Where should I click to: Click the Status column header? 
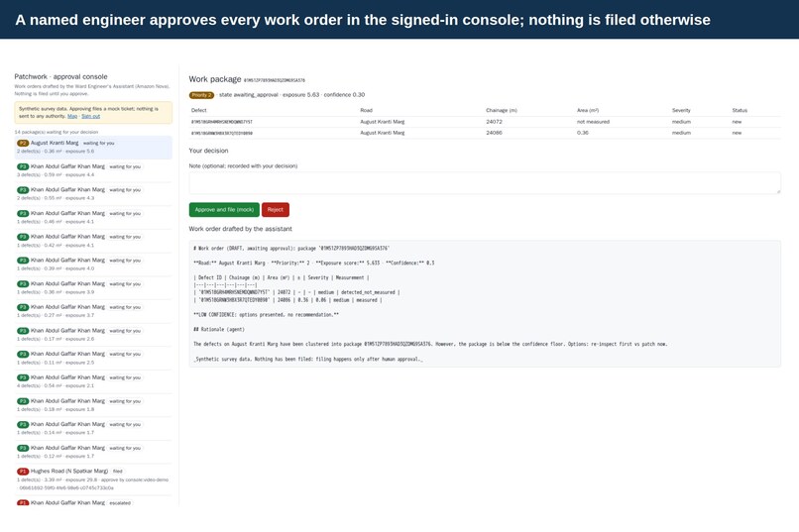click(740, 110)
